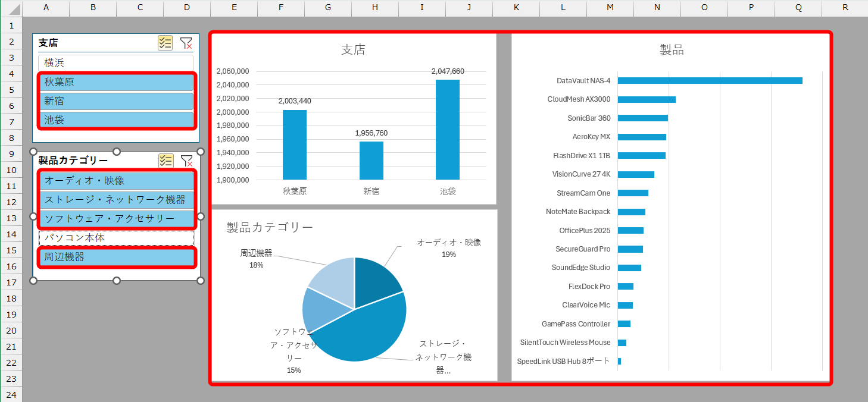Screen dimensions: 868x402
Task: Click the OfficePlus 2025 label
Action: click(x=585, y=231)
